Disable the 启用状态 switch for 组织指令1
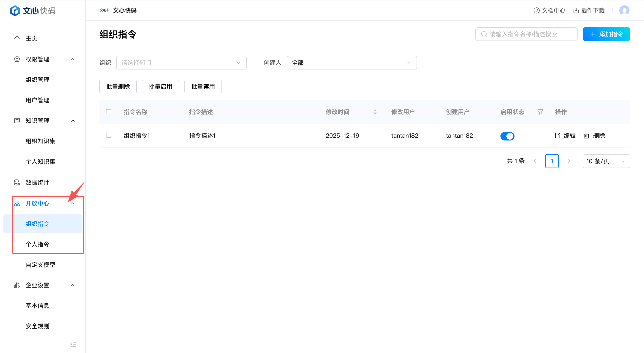This screenshot has height=353, width=644. click(x=507, y=136)
